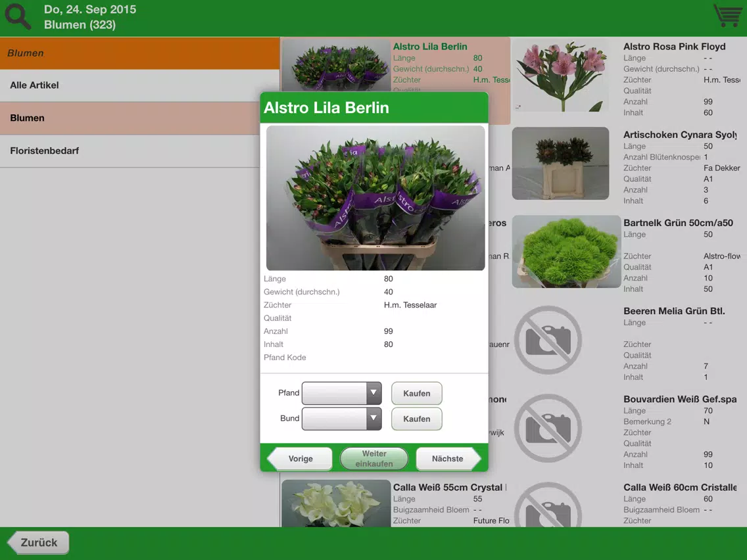Click Kaufen next to Bund
747x560 pixels.
point(417,419)
